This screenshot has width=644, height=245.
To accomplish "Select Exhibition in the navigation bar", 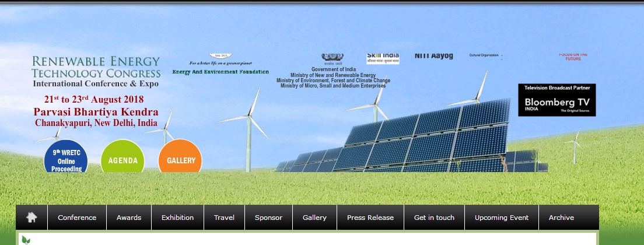I will [177, 218].
